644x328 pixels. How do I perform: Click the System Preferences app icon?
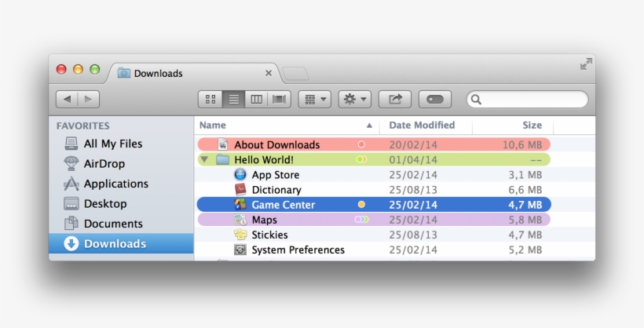(240, 250)
